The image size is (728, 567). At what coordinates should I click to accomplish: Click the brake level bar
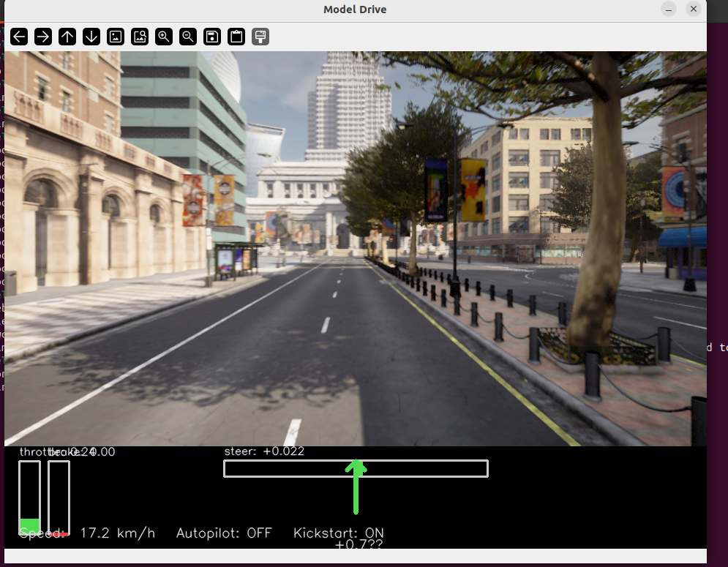tap(59, 497)
